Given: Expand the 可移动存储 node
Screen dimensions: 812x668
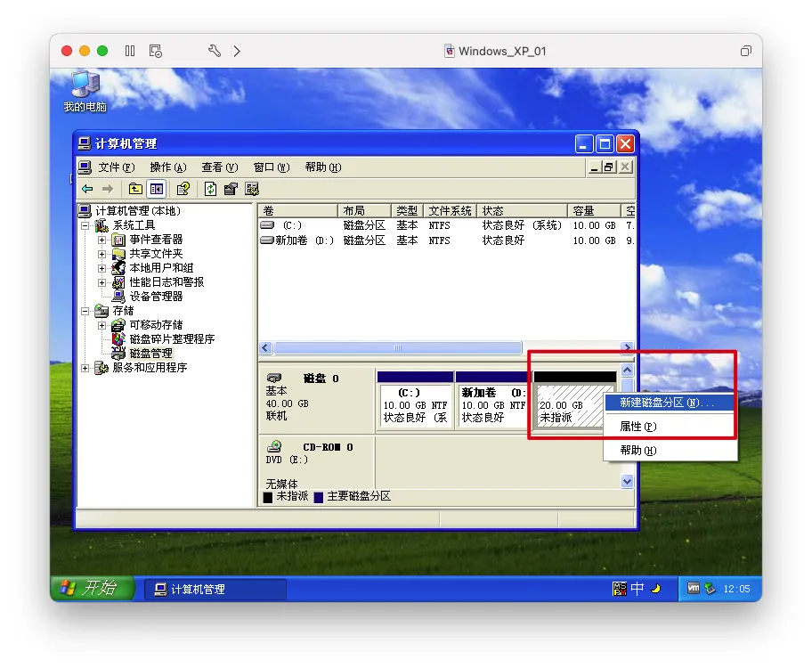Looking at the screenshot, I should [102, 325].
